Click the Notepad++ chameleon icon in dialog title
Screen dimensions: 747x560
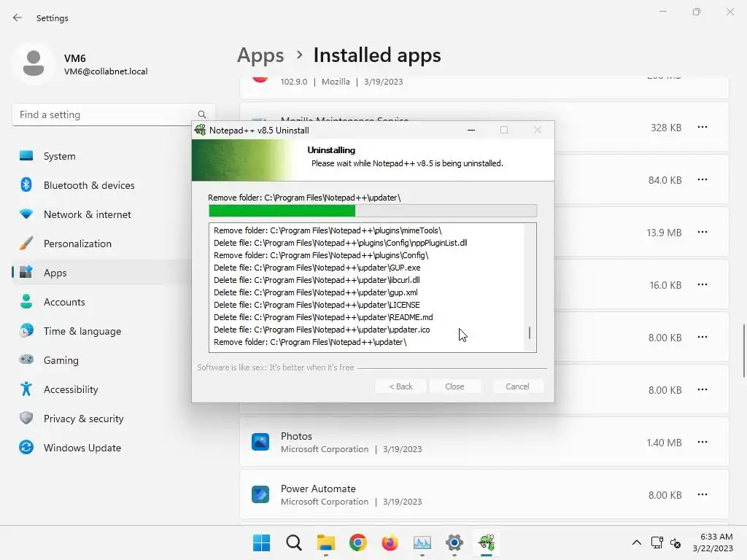point(201,130)
